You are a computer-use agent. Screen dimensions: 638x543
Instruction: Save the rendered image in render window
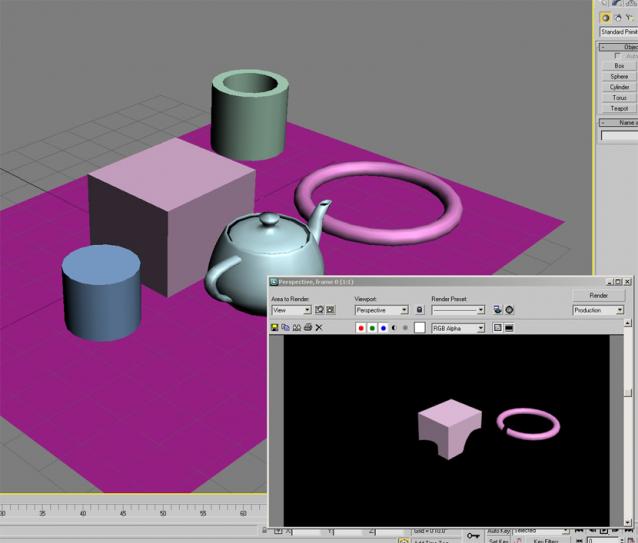(x=275, y=327)
